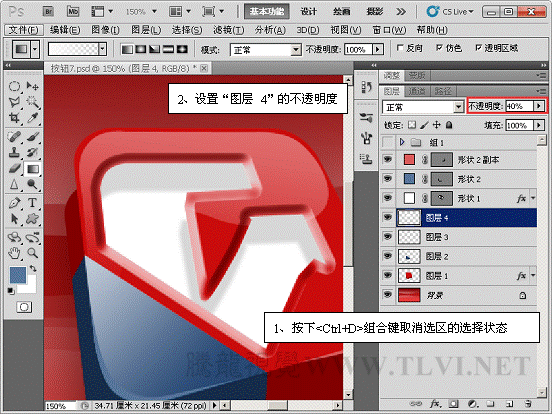552x414 pixels.
Task: Toggle the 仿色 (Dither) checkbox
Action: point(439,48)
